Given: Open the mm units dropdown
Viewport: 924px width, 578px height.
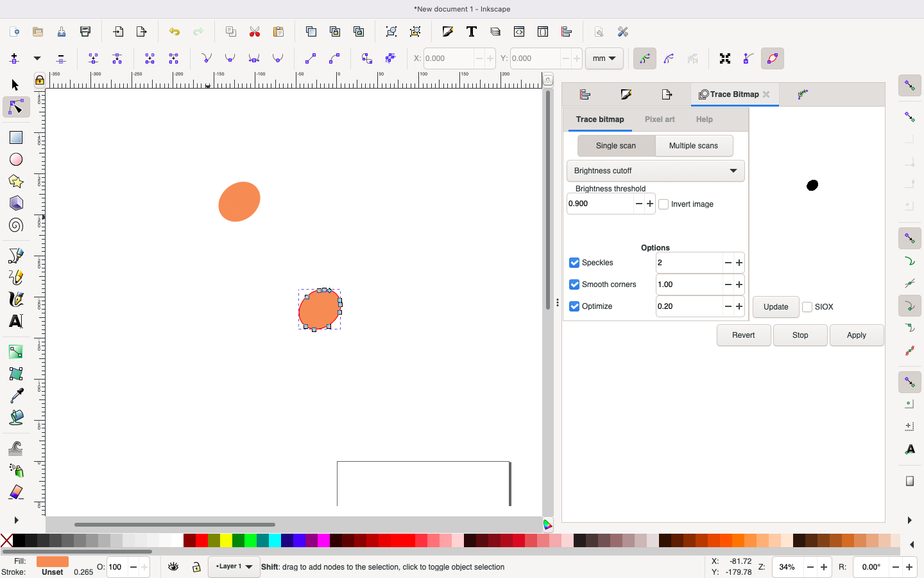Looking at the screenshot, I should [x=604, y=58].
